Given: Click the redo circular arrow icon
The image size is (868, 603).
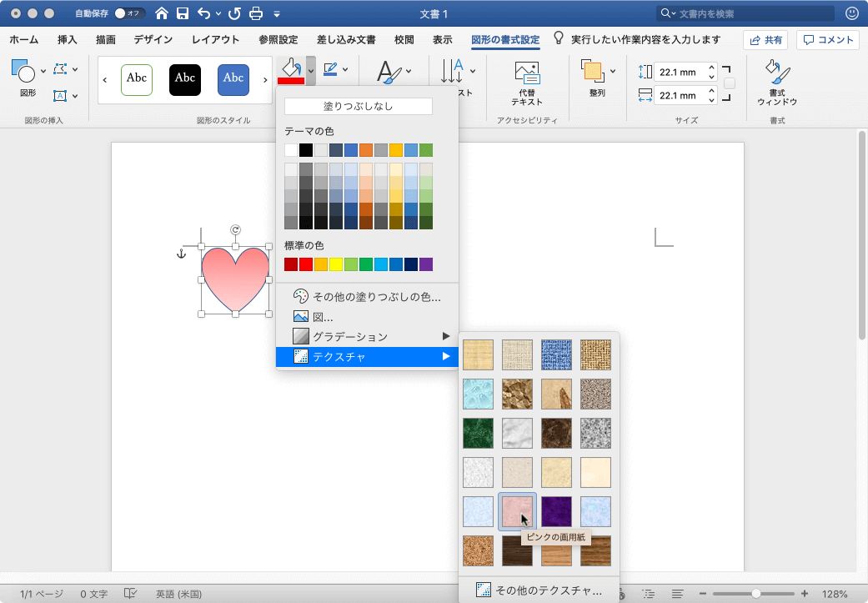Looking at the screenshot, I should click(x=234, y=13).
